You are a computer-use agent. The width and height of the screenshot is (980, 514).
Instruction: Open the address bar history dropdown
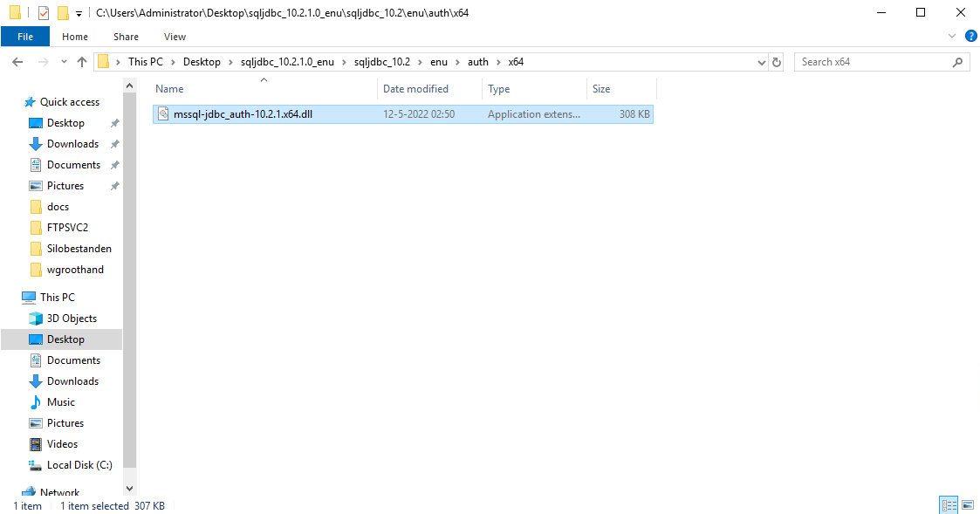click(760, 62)
